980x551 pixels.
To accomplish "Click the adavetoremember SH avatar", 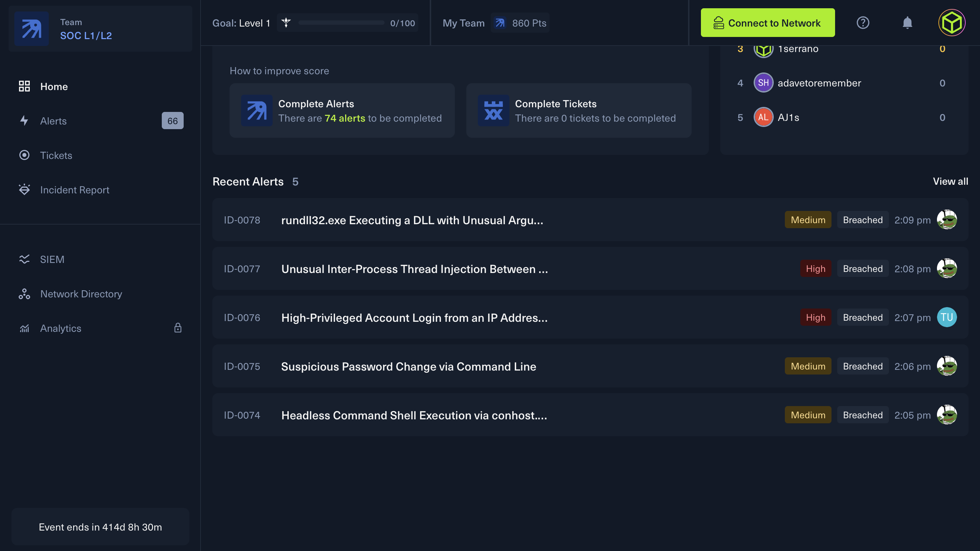I will (763, 83).
